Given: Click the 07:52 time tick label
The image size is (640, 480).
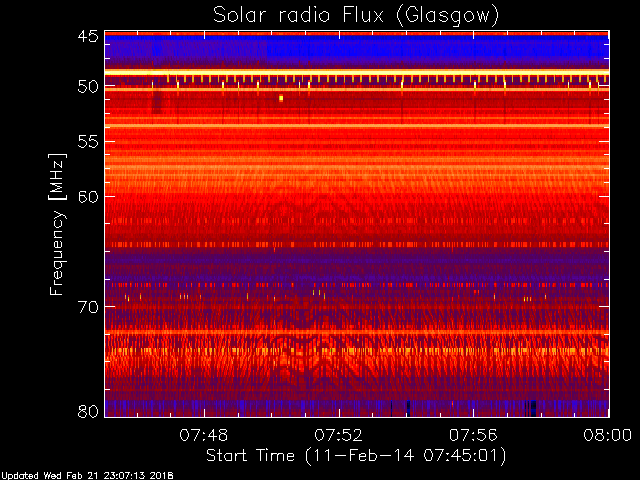Looking at the screenshot, I should point(338,435).
